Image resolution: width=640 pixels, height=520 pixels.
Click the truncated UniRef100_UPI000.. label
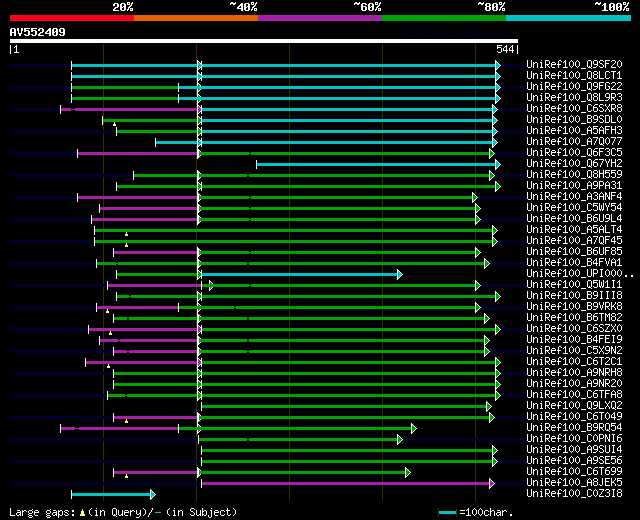(x=580, y=274)
